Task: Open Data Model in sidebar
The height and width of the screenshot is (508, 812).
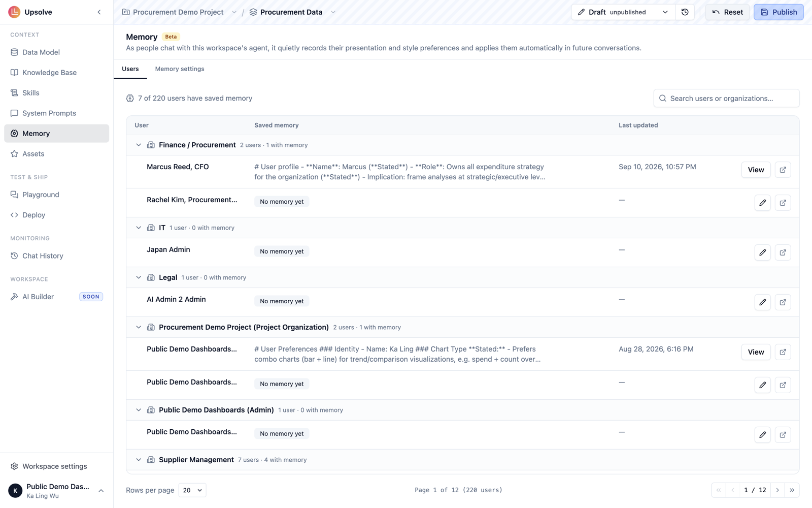Action: coord(56,52)
